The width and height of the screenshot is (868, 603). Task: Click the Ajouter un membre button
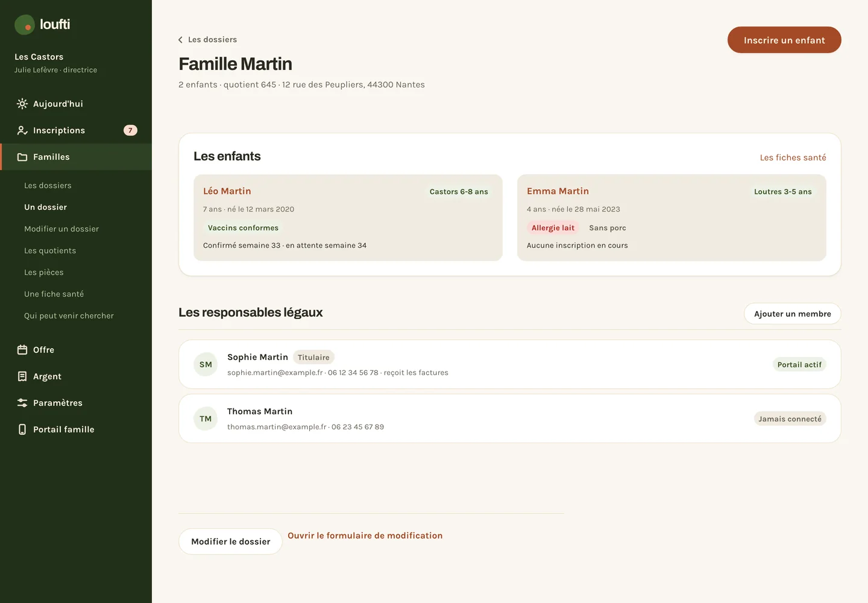pos(792,314)
